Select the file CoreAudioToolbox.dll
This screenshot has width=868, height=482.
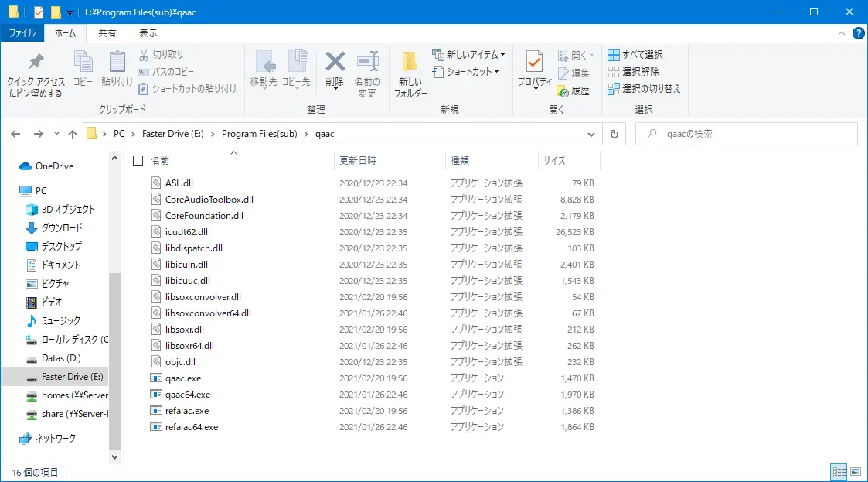[x=209, y=200]
